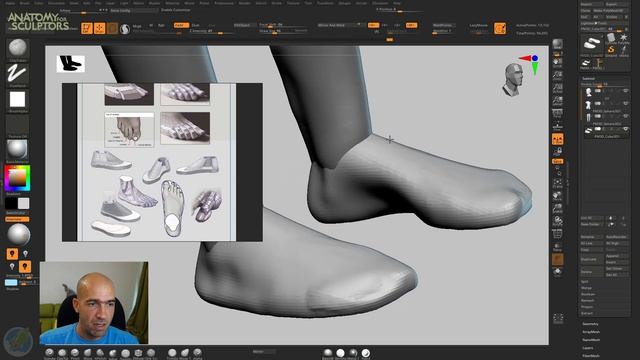Expand the Extract subpalette

pos(587,313)
